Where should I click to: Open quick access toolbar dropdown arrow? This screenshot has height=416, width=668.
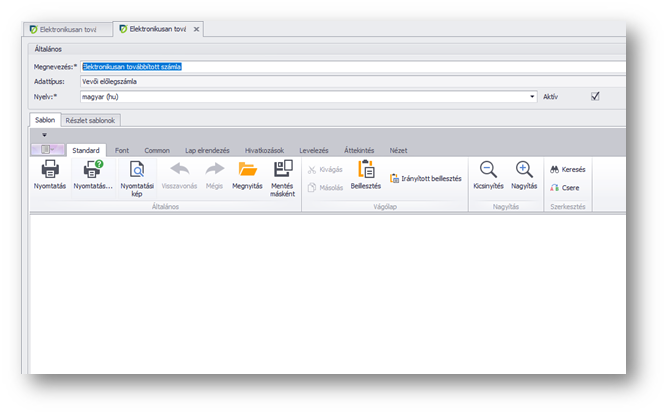click(x=44, y=134)
